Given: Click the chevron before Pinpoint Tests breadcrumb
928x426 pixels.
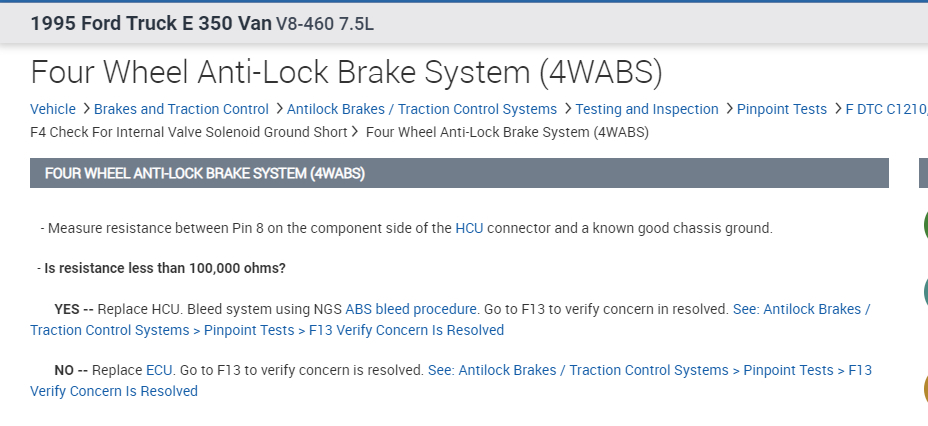Looking at the screenshot, I should coord(728,109).
